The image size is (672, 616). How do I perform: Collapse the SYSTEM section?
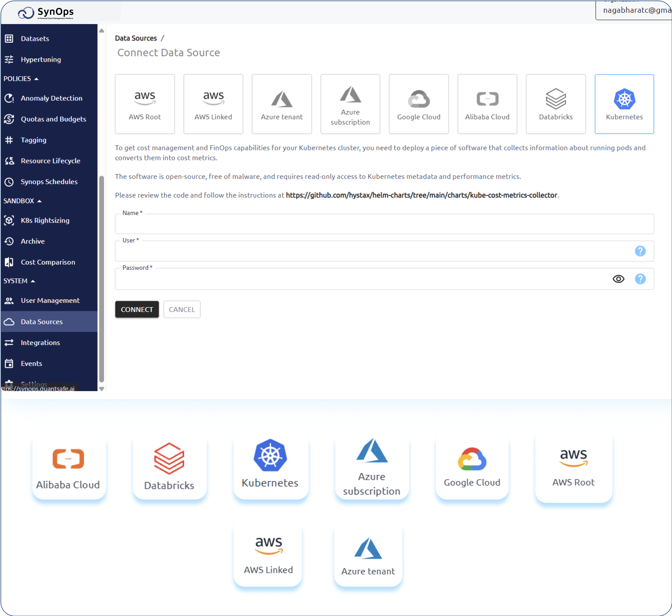(x=19, y=281)
